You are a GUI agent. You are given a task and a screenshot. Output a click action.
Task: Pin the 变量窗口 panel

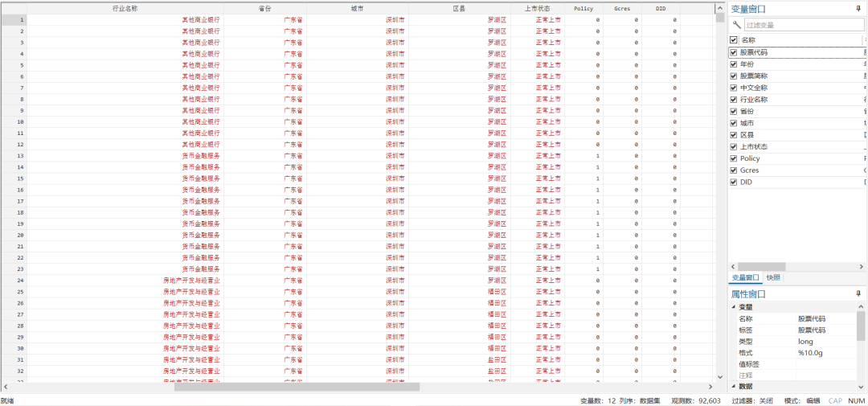click(858, 8)
